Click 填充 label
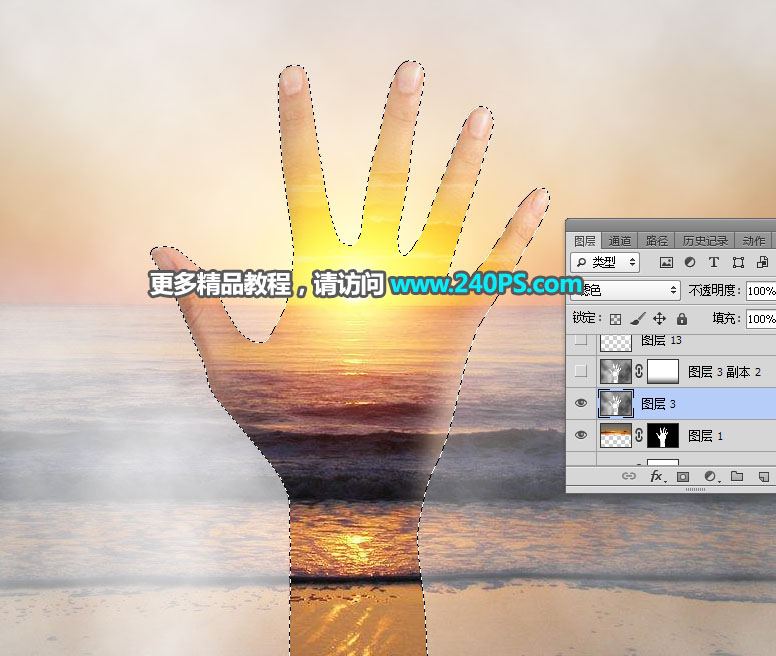776x656 pixels. (727, 318)
